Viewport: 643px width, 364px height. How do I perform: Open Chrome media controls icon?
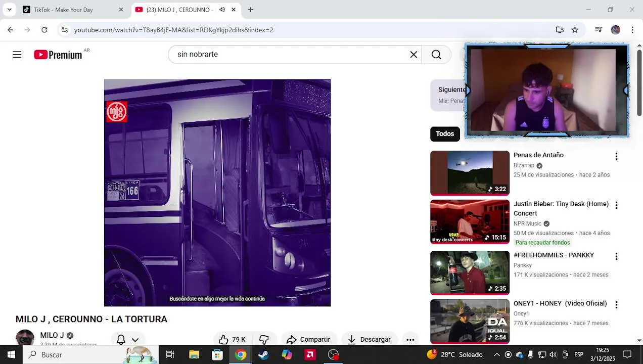click(x=599, y=30)
